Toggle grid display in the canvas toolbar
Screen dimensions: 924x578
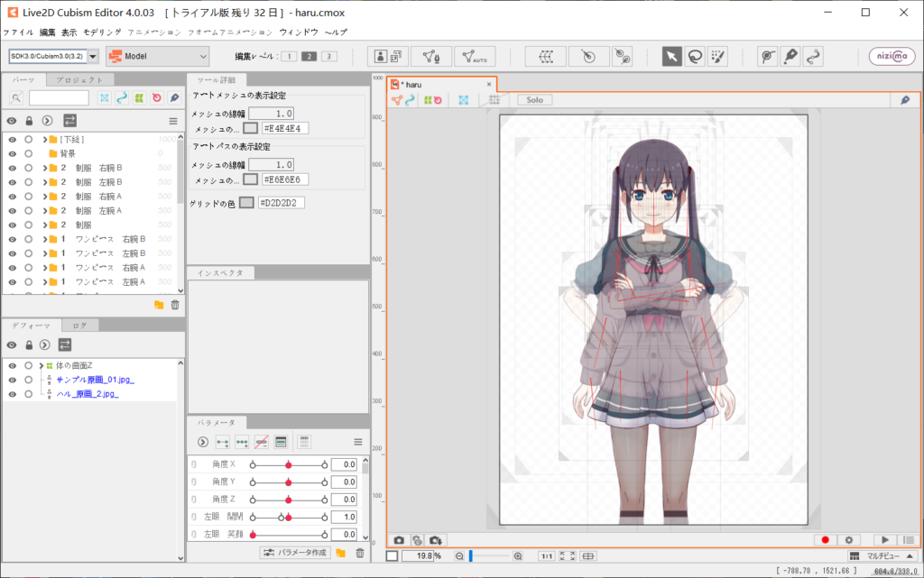click(494, 100)
